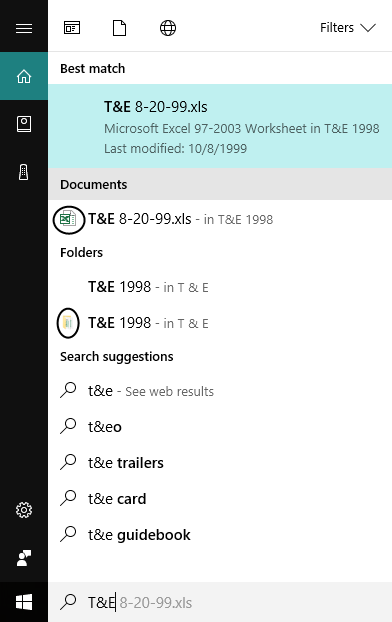Click the search box magnifier icon

coord(68,602)
